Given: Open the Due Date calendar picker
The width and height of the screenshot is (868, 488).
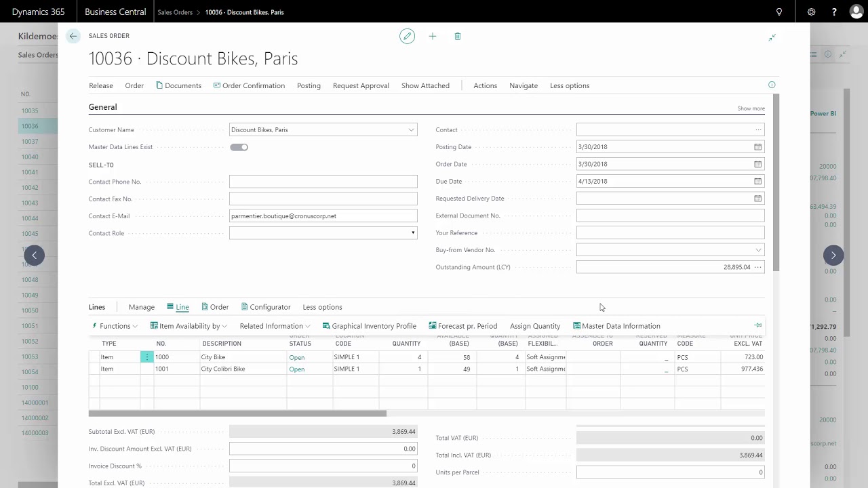Looking at the screenshot, I should [x=758, y=181].
